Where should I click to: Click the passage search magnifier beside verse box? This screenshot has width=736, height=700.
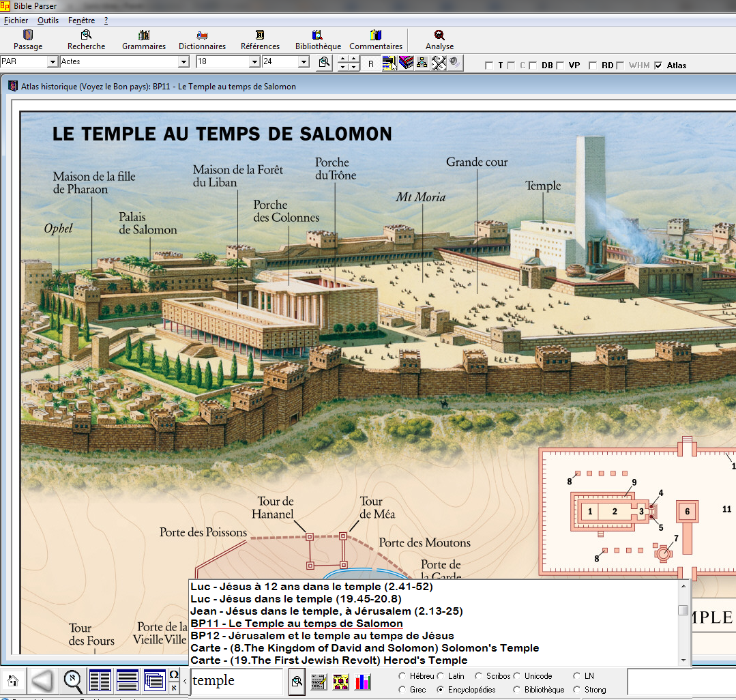[x=324, y=63]
